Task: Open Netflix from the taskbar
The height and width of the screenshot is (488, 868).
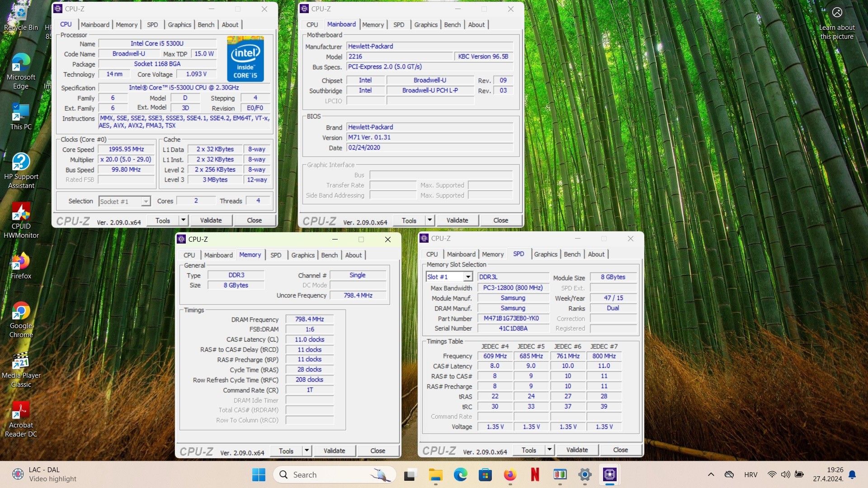Action: click(x=535, y=474)
